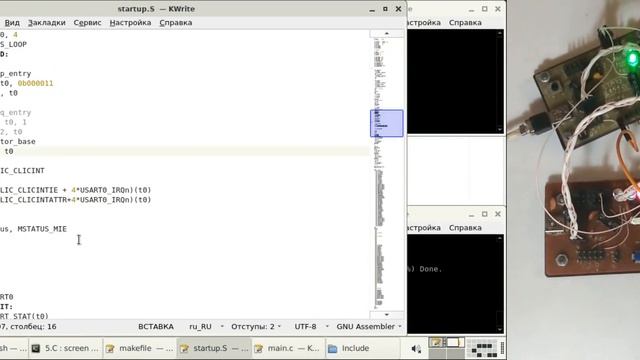Switch to second virtual desktop in pager
This screenshot has width=640, height=360.
(x=455, y=342)
